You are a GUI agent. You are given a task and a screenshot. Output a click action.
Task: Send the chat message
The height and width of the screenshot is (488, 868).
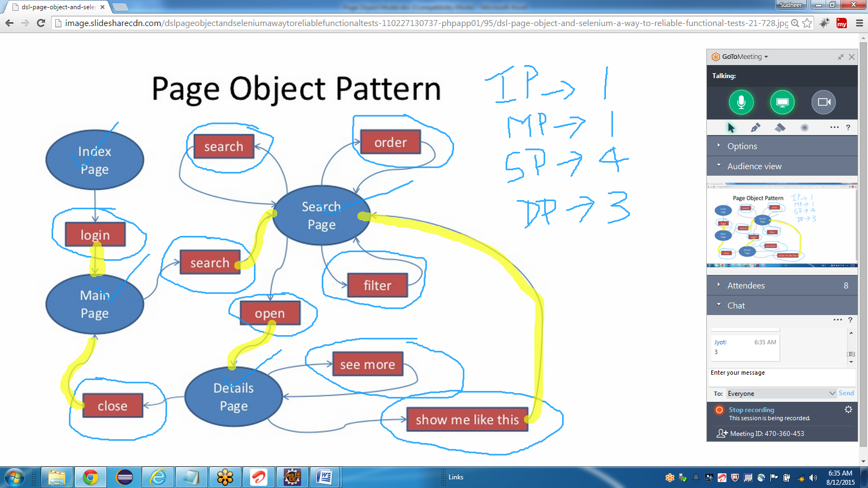pyautogui.click(x=846, y=393)
